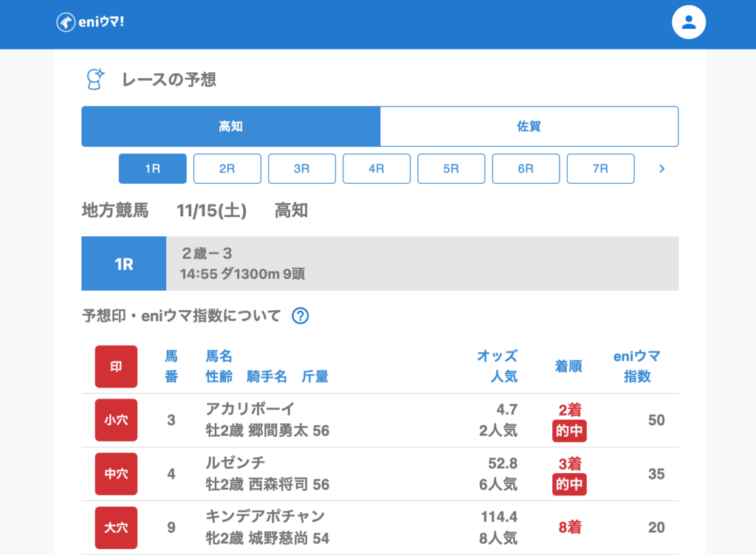Switch to race 6R

point(526,168)
